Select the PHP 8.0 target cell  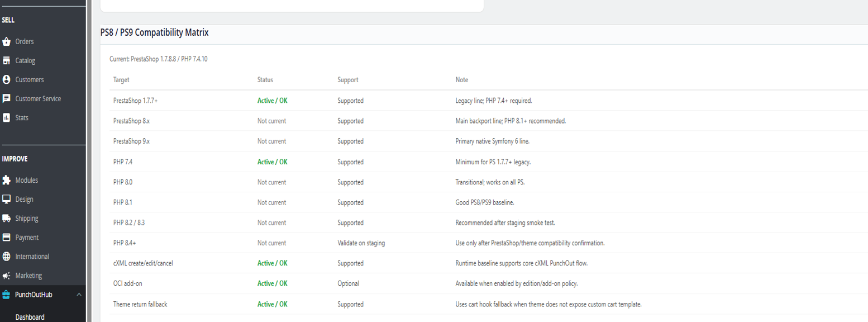[x=123, y=182]
